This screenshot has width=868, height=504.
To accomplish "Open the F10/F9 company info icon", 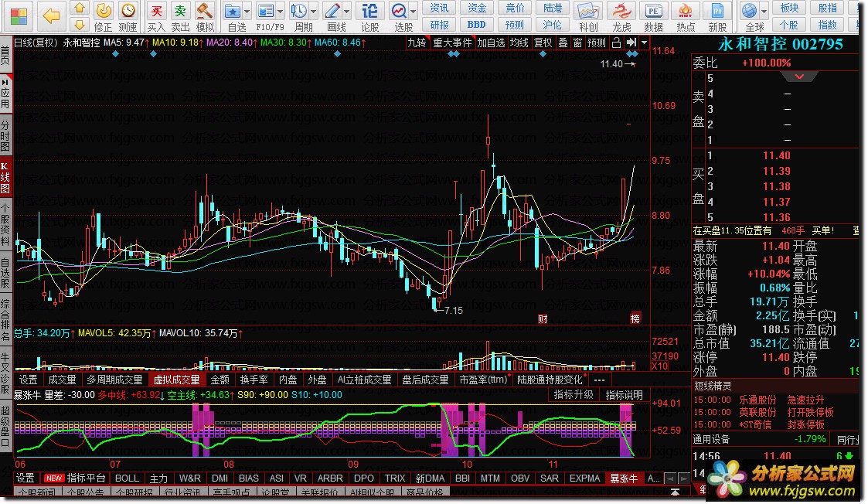I will coord(266,11).
